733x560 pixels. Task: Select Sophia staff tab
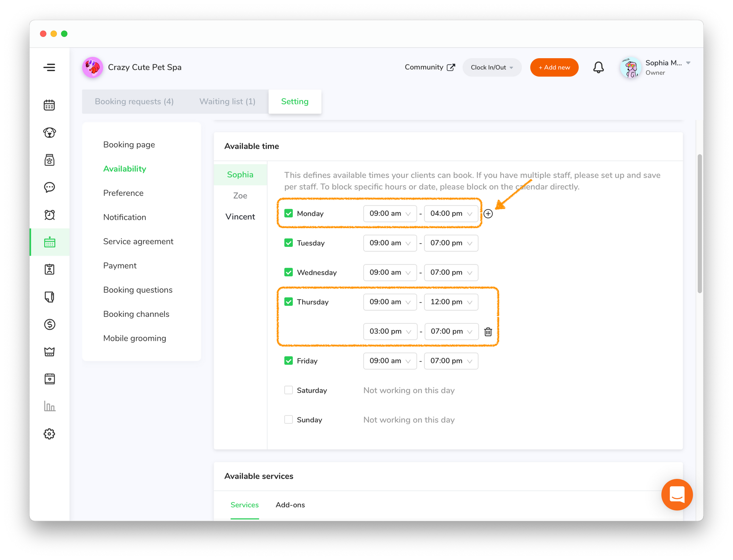pos(240,174)
